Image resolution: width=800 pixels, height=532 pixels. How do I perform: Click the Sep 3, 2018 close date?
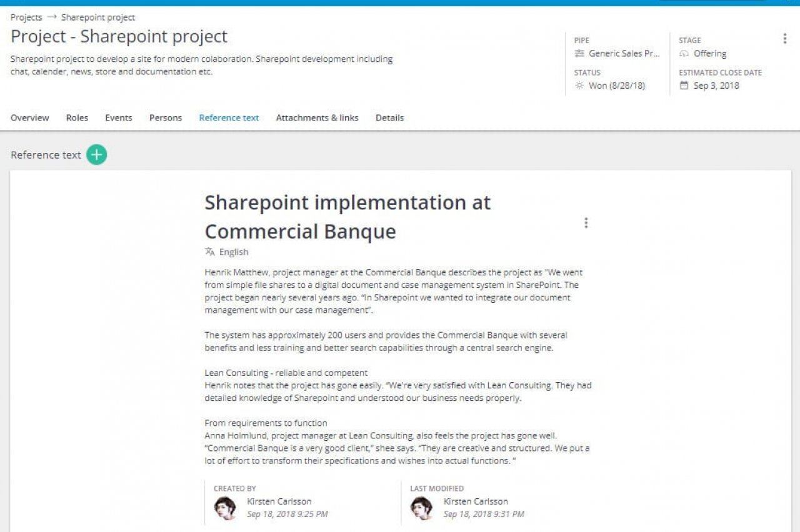coord(716,86)
